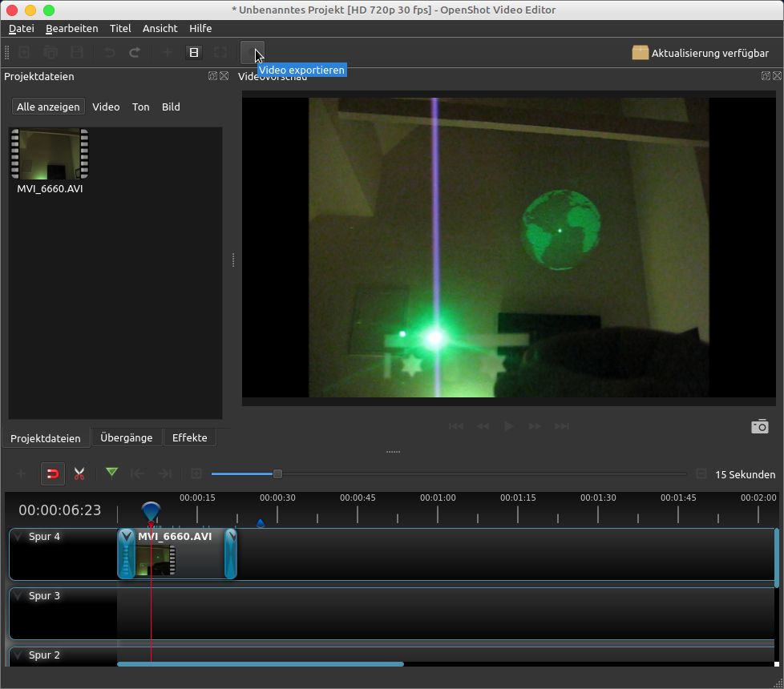The height and width of the screenshot is (689, 784).
Task: Click the redo arrow icon
Action: pos(135,52)
